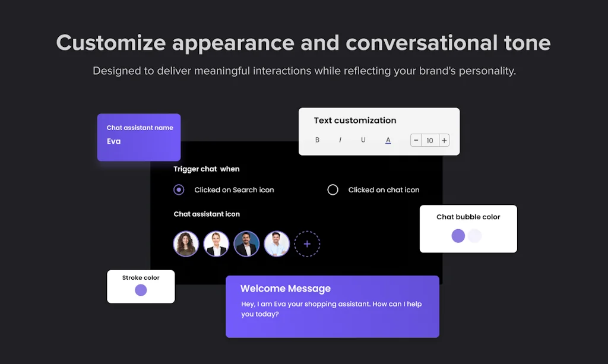The width and height of the screenshot is (608, 364).
Task: Apply italic text formatting
Action: tap(341, 140)
